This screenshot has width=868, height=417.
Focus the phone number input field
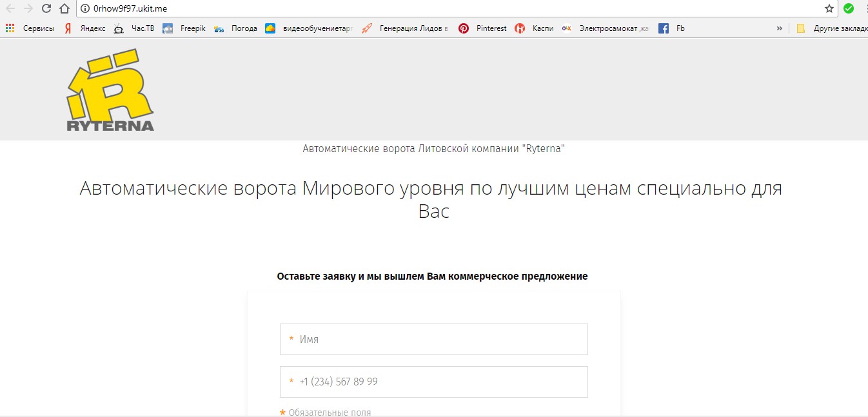(433, 382)
